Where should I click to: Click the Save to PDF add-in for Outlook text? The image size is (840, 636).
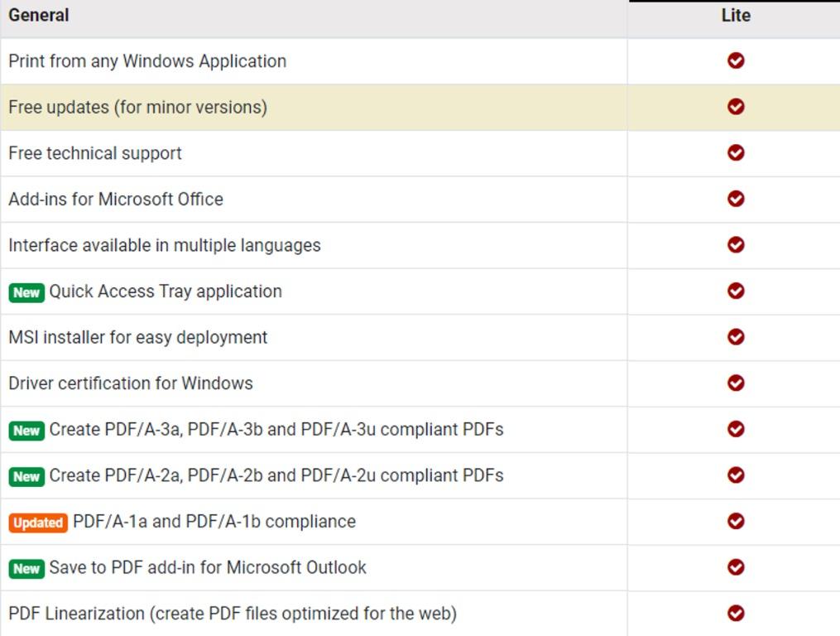coord(207,567)
